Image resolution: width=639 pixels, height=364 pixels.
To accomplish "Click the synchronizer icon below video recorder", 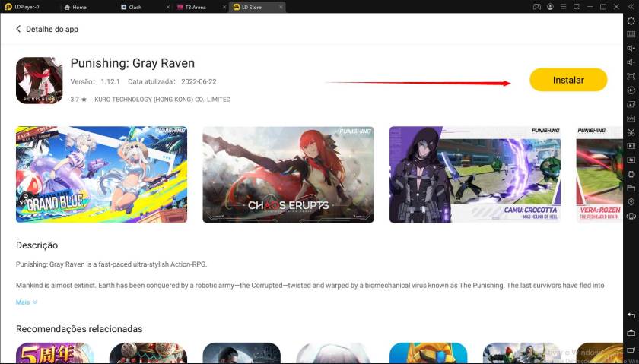I will pyautogui.click(x=631, y=160).
